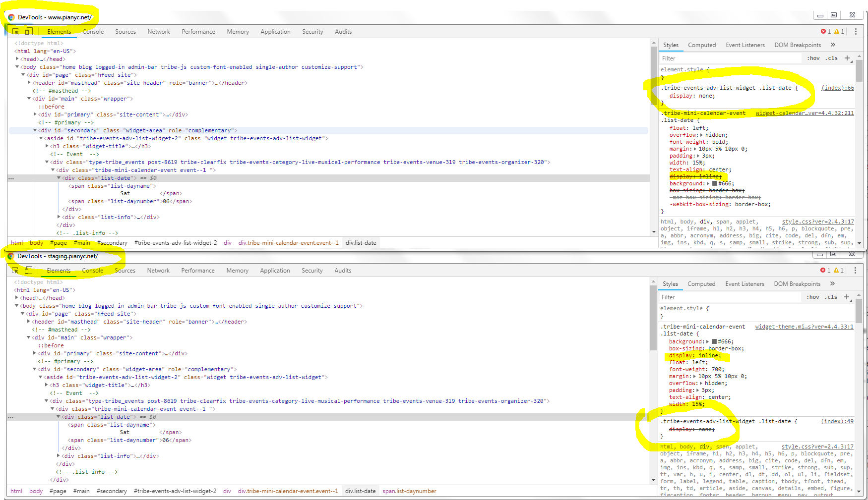868x500 pixels.
Task: Toggle :hov element state in top Styles pane
Action: tap(813, 58)
